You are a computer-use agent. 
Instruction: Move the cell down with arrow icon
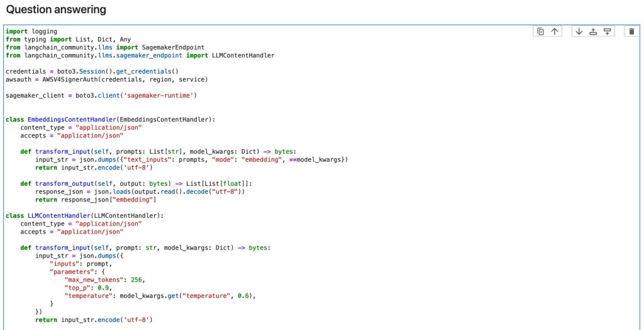click(579, 31)
